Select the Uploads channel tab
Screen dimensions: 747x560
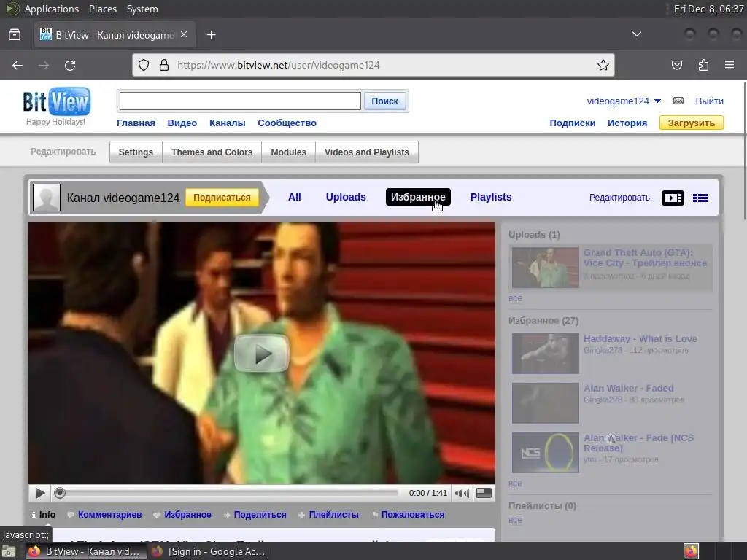[346, 197]
